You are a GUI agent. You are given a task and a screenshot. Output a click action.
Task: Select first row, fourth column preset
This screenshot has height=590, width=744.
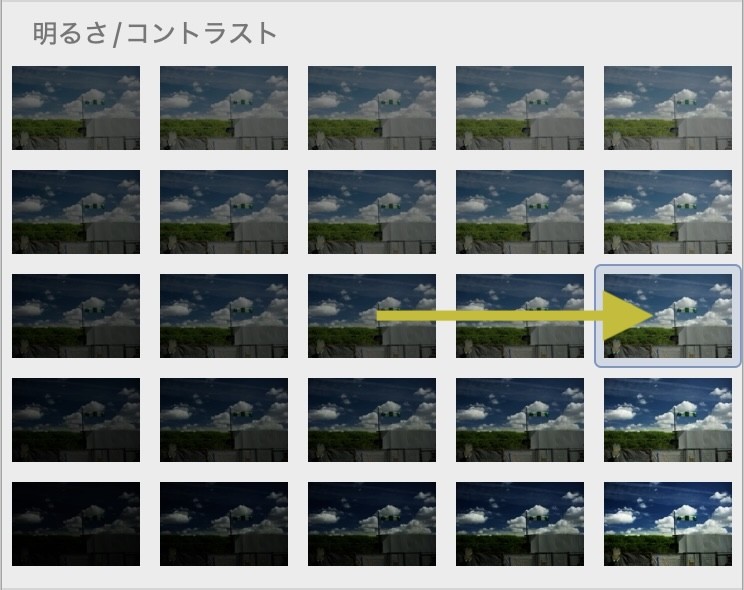[520, 108]
